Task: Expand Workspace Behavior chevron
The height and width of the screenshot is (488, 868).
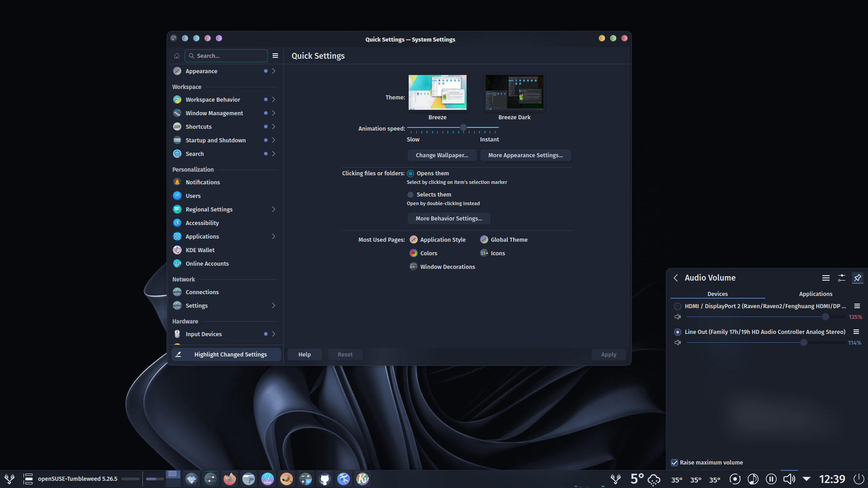Action: click(274, 99)
